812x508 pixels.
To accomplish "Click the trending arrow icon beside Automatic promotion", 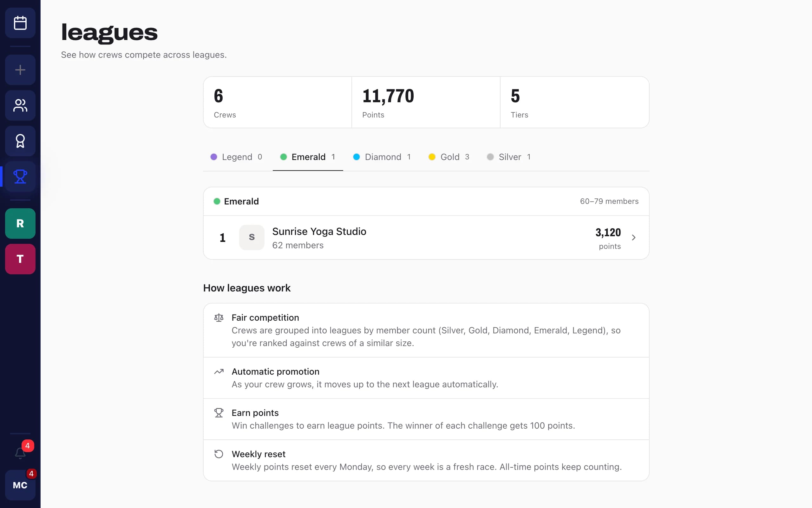I will [x=219, y=371].
